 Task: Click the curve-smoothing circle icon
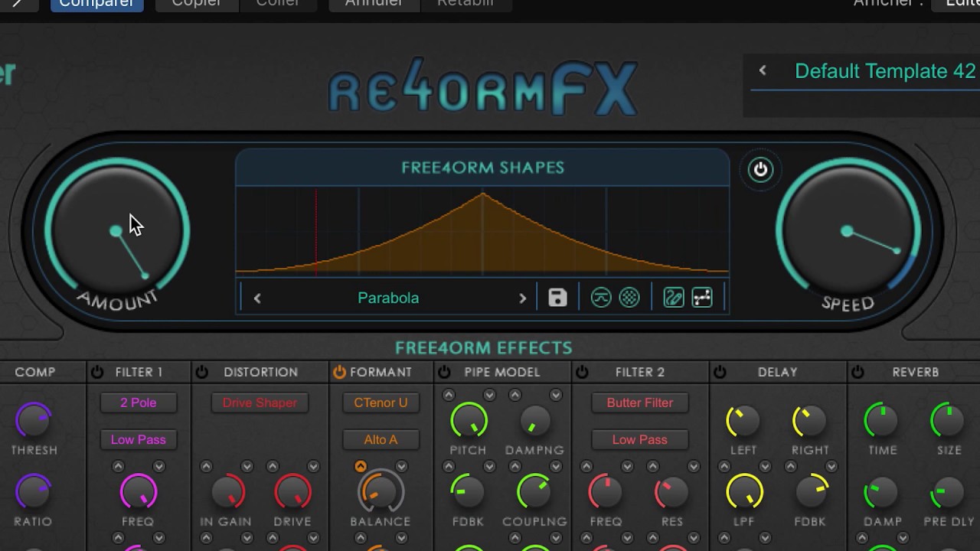601,298
